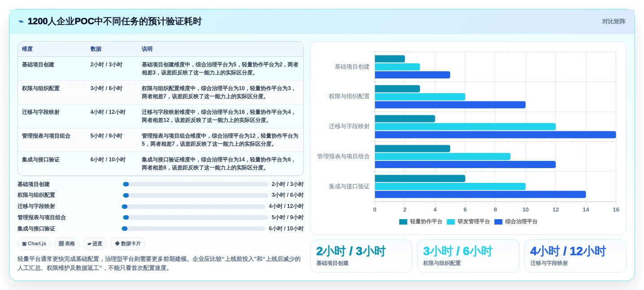Click chart axis label 集成与接口验证
The height and width of the screenshot is (290, 644).
(x=349, y=186)
